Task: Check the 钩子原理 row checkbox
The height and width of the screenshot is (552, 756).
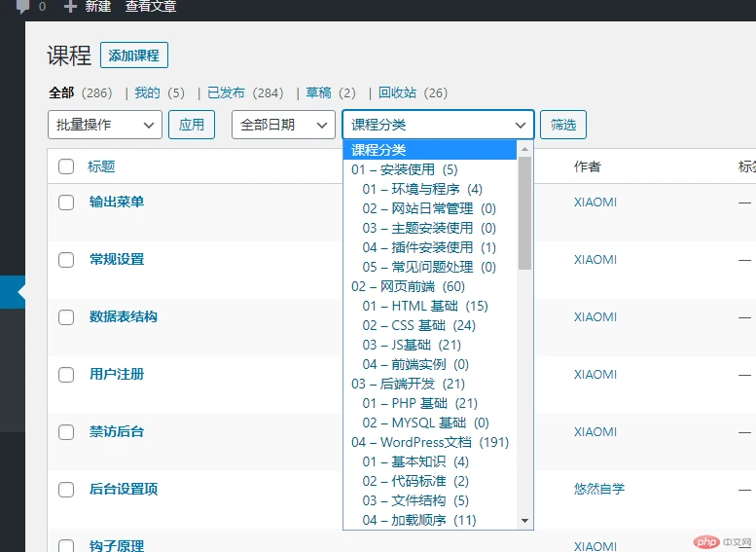Action: pyautogui.click(x=66, y=546)
